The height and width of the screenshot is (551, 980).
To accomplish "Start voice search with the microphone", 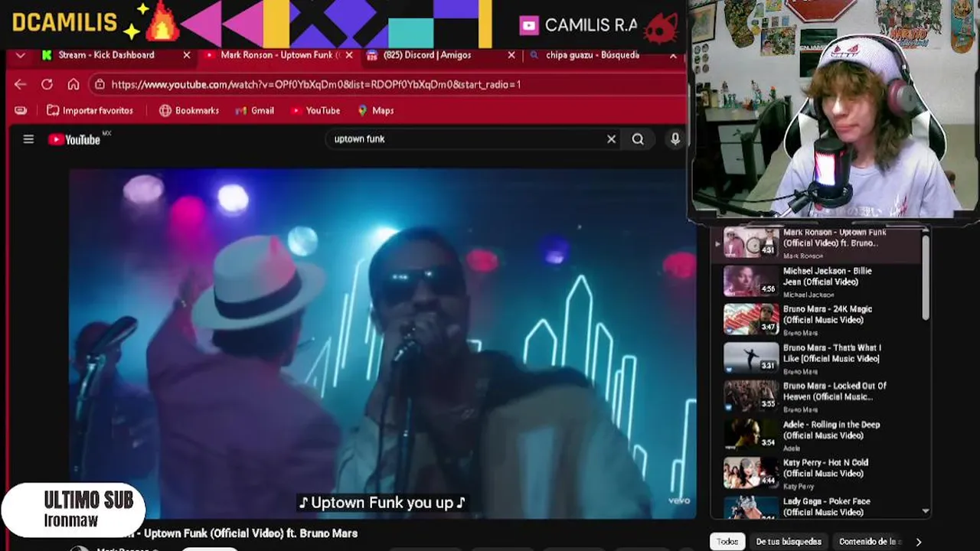I will 675,139.
